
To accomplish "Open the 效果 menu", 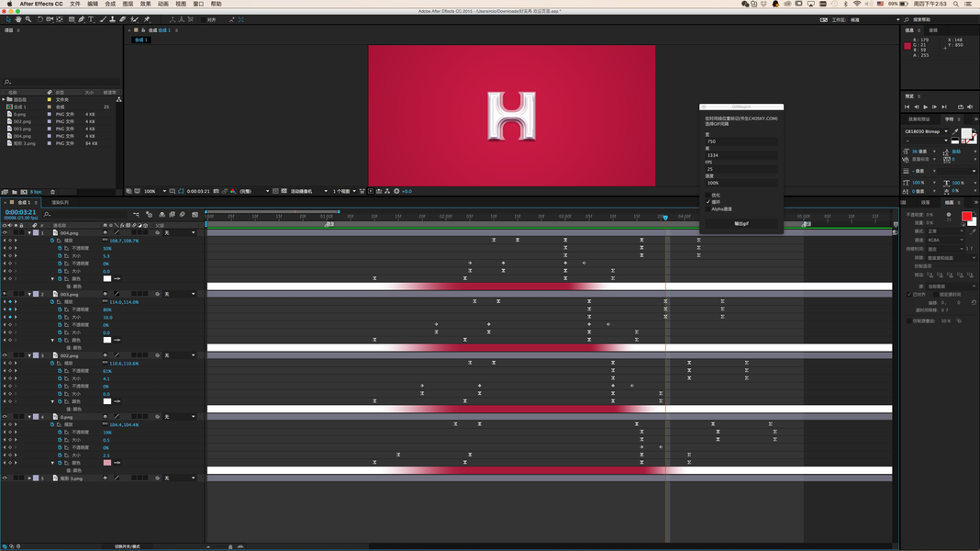I will click(146, 4).
